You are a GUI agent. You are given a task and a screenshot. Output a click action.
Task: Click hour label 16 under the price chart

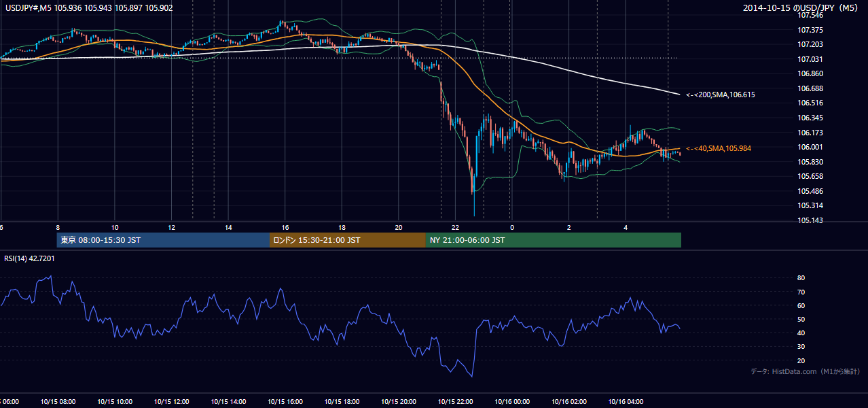[285, 227]
